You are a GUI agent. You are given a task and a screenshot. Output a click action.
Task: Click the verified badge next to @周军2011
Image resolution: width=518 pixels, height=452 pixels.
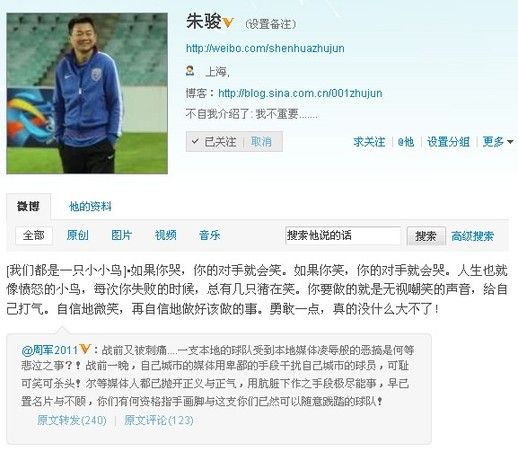tap(85, 349)
